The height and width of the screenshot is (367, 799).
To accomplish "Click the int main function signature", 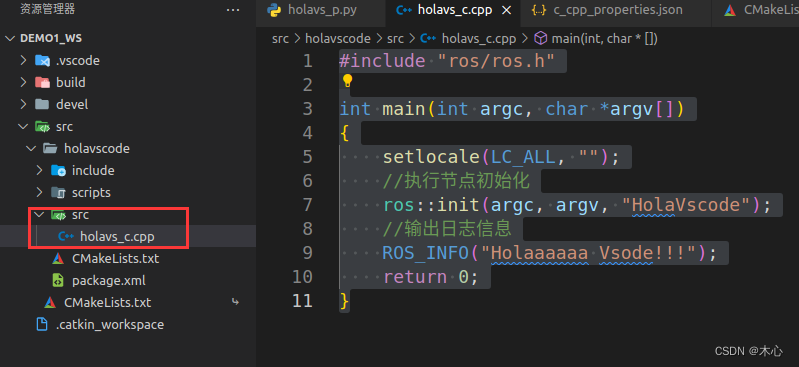I will coord(512,109).
